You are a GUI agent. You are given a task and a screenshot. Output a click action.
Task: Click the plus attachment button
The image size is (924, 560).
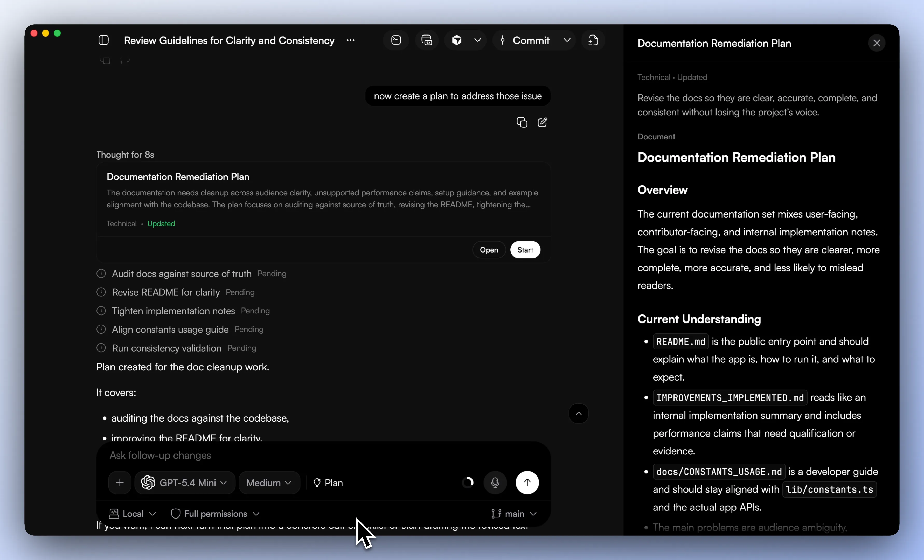[x=120, y=482]
